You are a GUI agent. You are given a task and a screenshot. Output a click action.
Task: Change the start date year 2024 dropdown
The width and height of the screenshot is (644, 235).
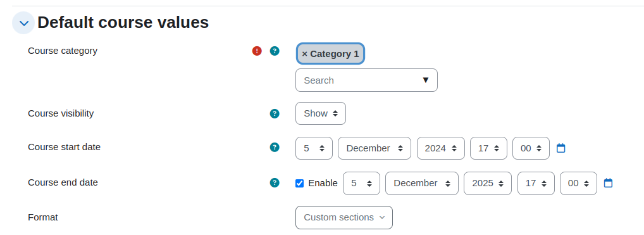[441, 148]
